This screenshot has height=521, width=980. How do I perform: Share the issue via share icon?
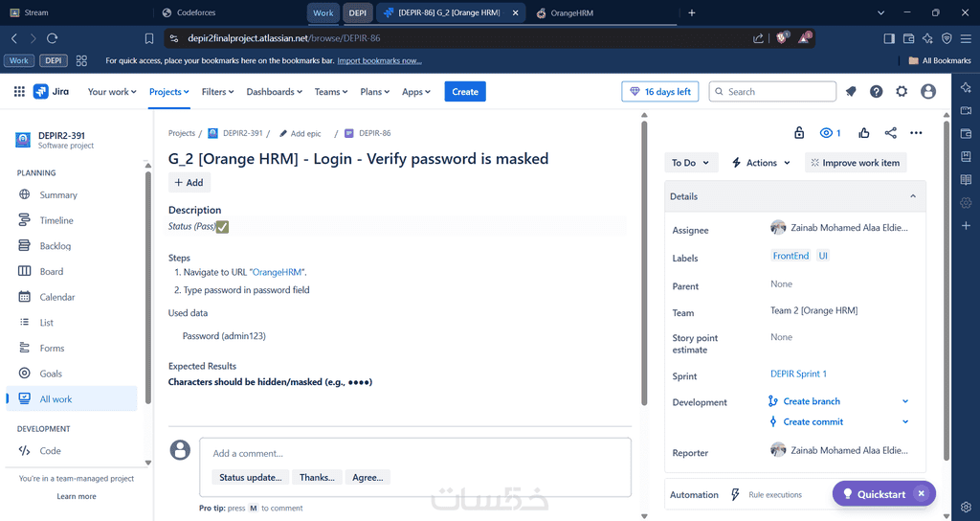click(891, 132)
